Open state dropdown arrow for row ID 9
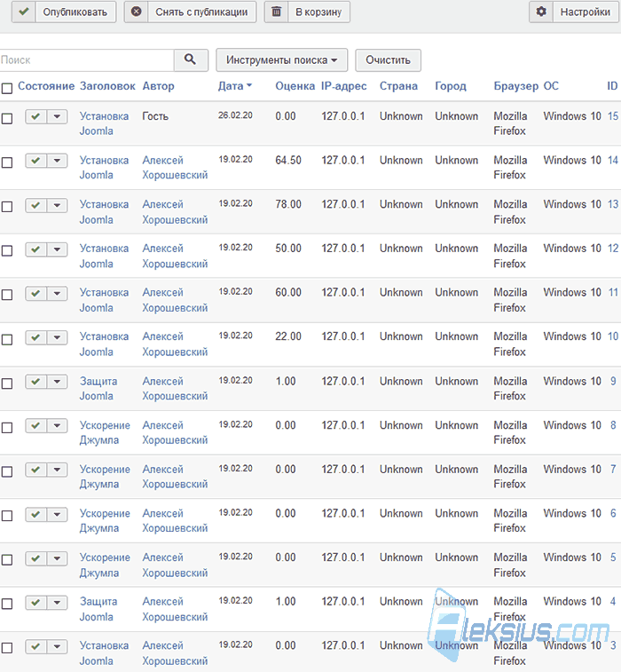Image resolution: width=621 pixels, height=672 pixels. 57,382
